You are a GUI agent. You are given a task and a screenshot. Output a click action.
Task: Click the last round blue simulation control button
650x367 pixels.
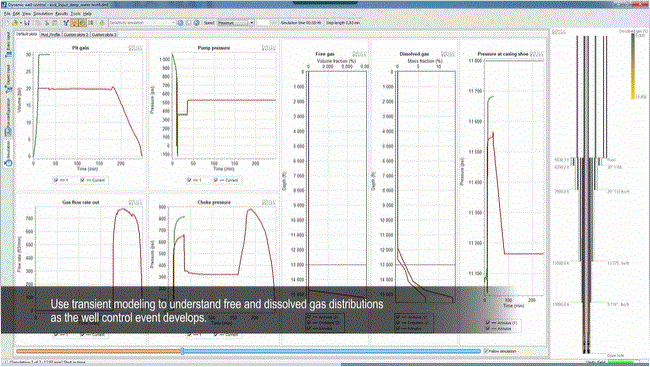tap(197, 23)
